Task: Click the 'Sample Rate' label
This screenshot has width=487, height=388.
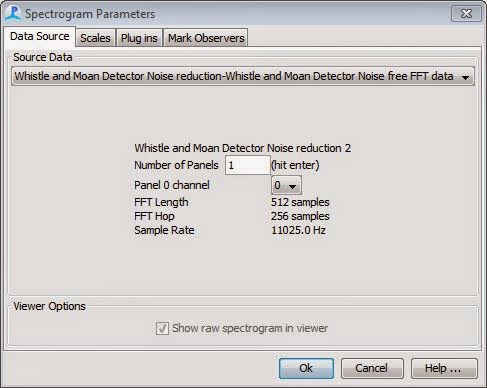Action: click(164, 230)
